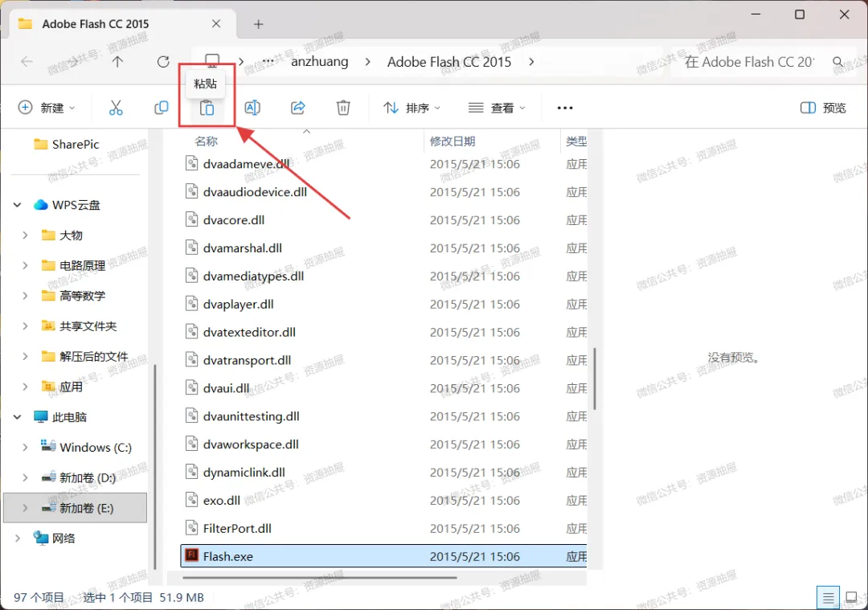Expand the 高等数学 folder node
The width and height of the screenshot is (868, 610).
click(x=25, y=296)
